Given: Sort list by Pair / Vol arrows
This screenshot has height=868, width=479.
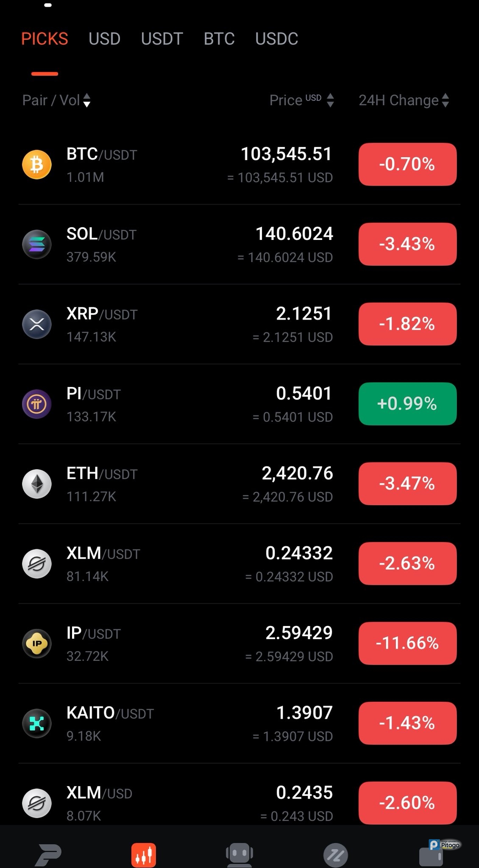Looking at the screenshot, I should coord(86,100).
